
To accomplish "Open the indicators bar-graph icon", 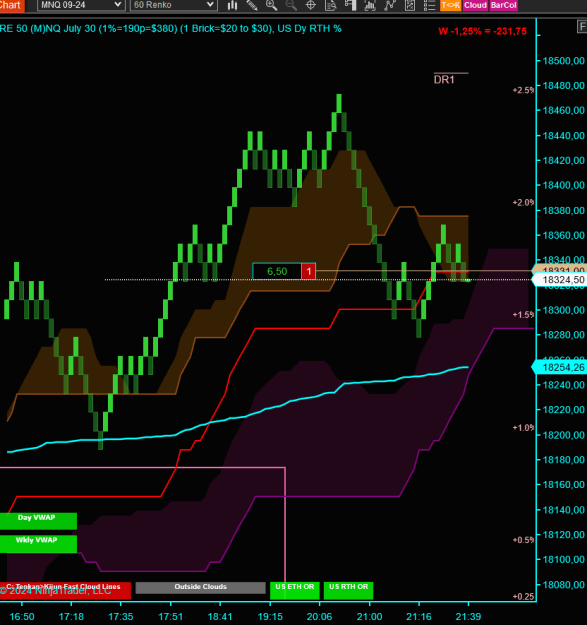I will pyautogui.click(x=370, y=5).
